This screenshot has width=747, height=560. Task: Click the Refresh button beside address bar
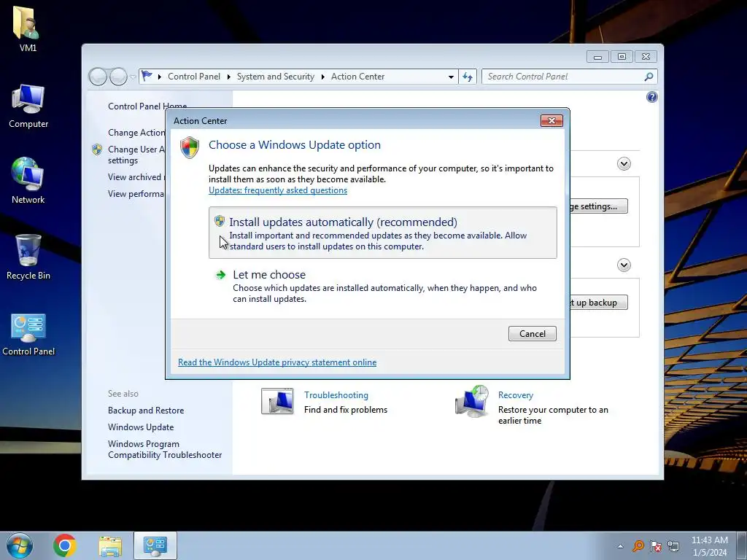468,77
